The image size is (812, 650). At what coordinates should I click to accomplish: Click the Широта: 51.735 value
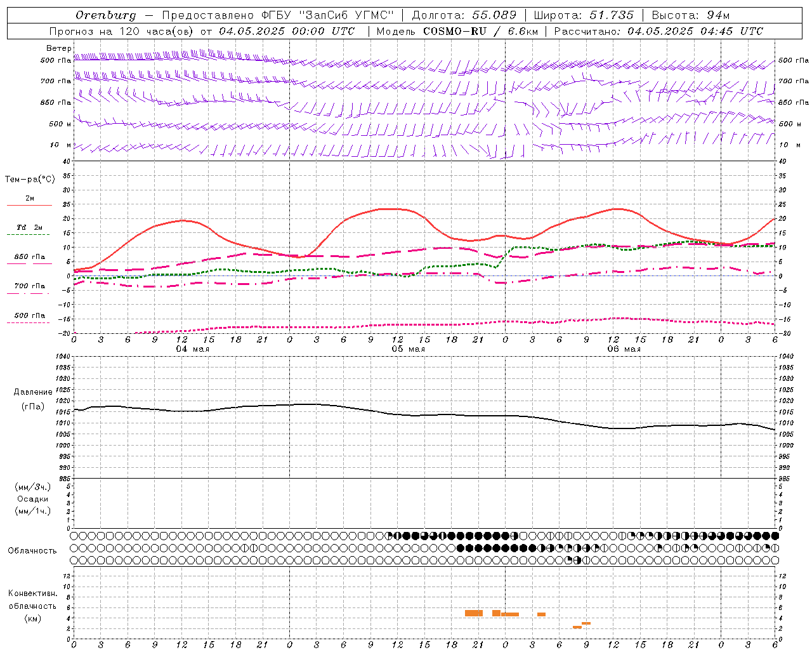584,15
